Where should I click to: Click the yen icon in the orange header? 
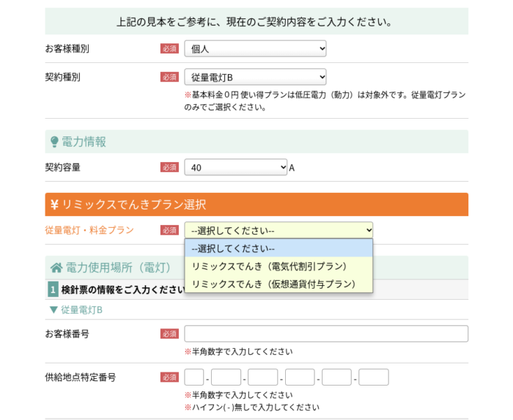54,205
